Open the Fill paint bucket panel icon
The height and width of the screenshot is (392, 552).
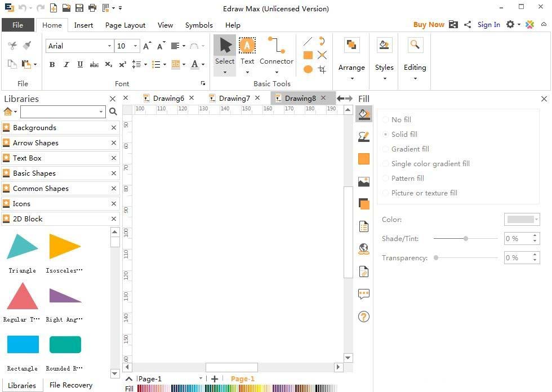click(x=364, y=114)
